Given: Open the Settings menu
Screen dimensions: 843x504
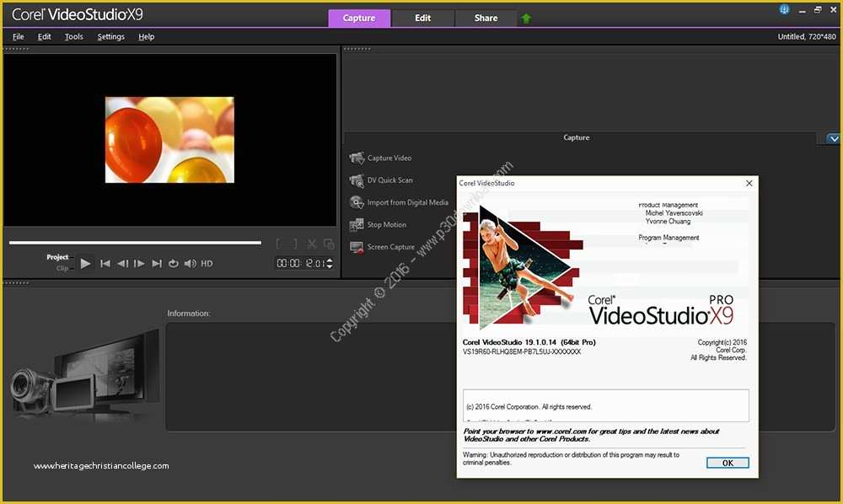Looking at the screenshot, I should (110, 36).
